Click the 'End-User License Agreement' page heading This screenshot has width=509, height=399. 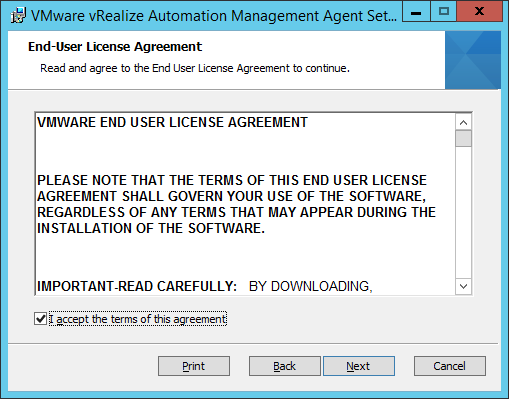(115, 47)
